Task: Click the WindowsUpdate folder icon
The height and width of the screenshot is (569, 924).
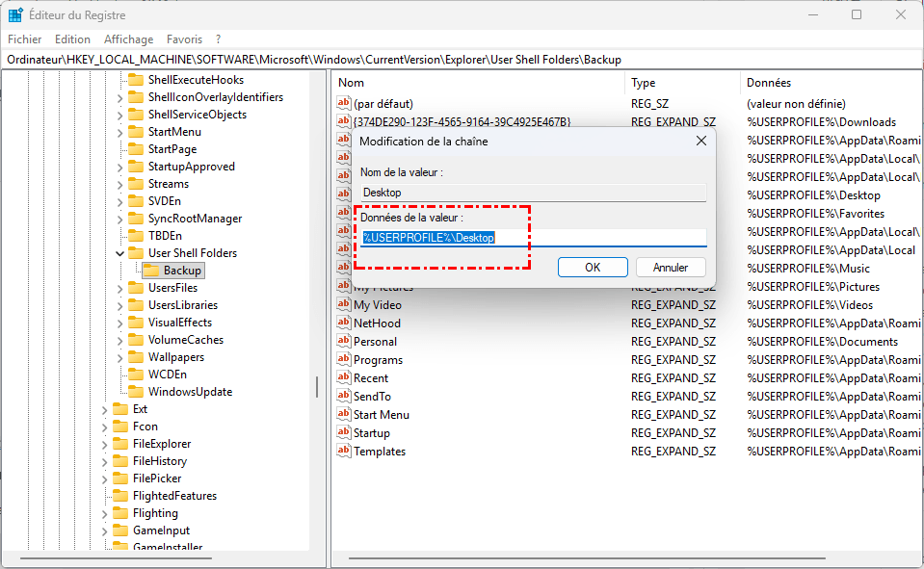Action: 136,392
